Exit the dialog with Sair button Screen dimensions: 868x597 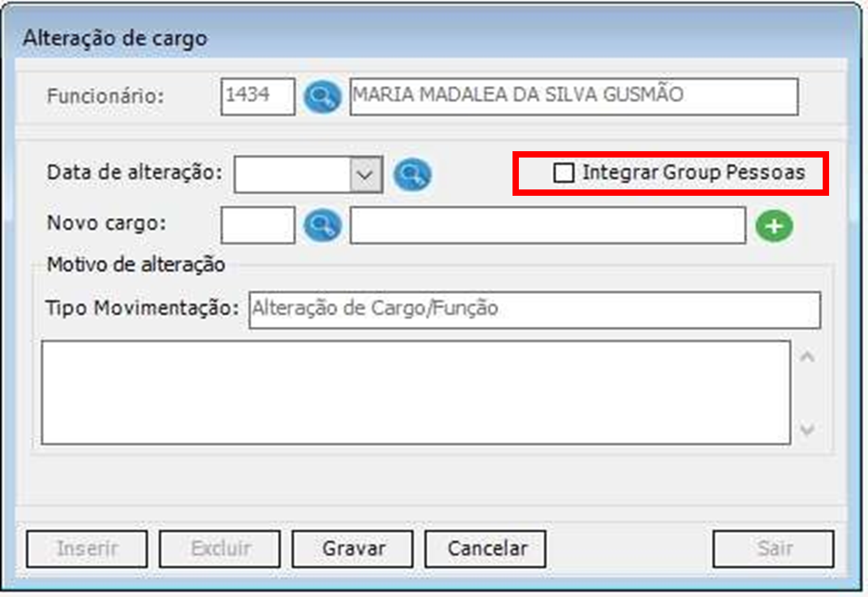coord(774,549)
